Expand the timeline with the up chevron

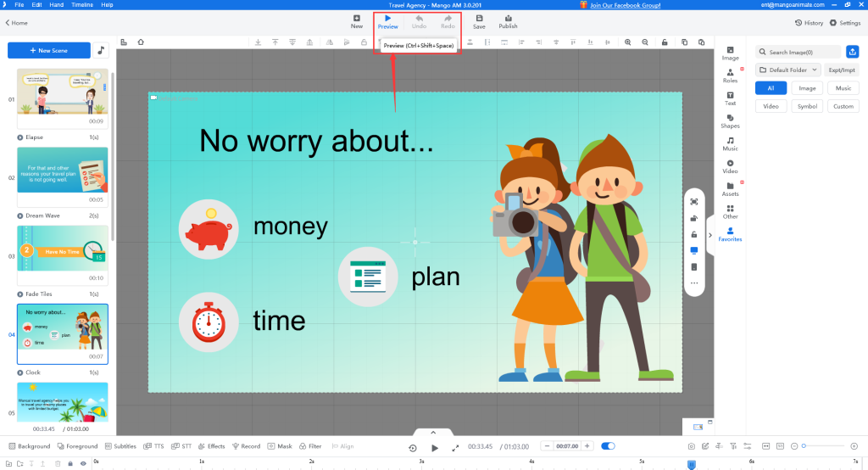433,432
